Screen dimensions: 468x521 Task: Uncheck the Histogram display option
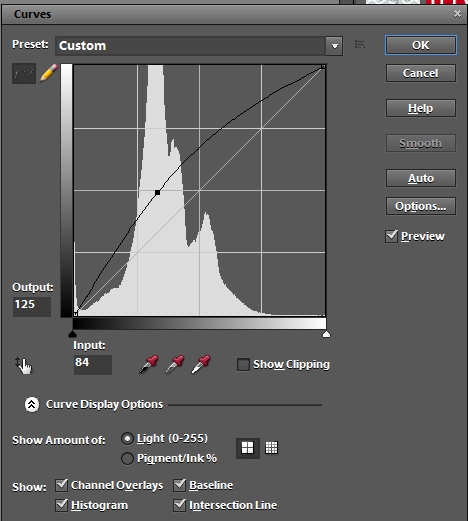pos(62,505)
